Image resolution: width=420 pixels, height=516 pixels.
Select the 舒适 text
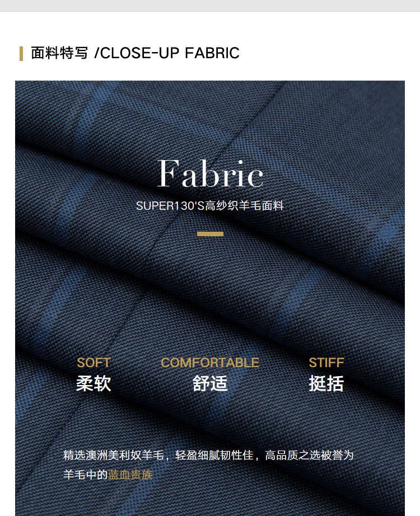point(210,383)
